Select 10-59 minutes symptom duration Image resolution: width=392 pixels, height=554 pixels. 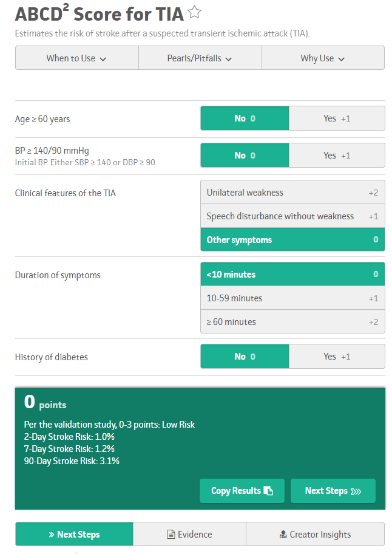(x=292, y=298)
